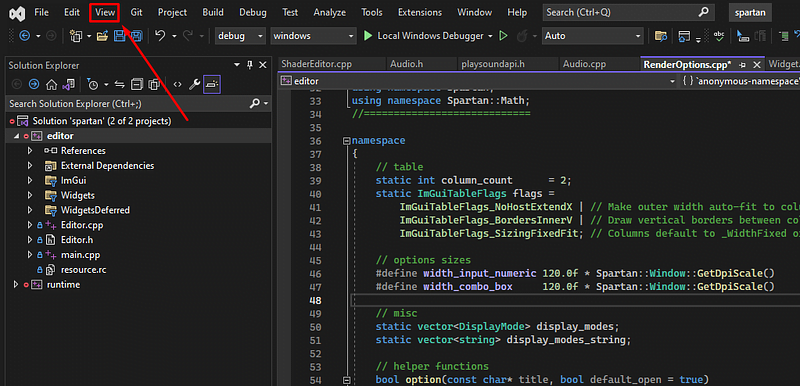Click the Show All Files icon

click(154, 84)
